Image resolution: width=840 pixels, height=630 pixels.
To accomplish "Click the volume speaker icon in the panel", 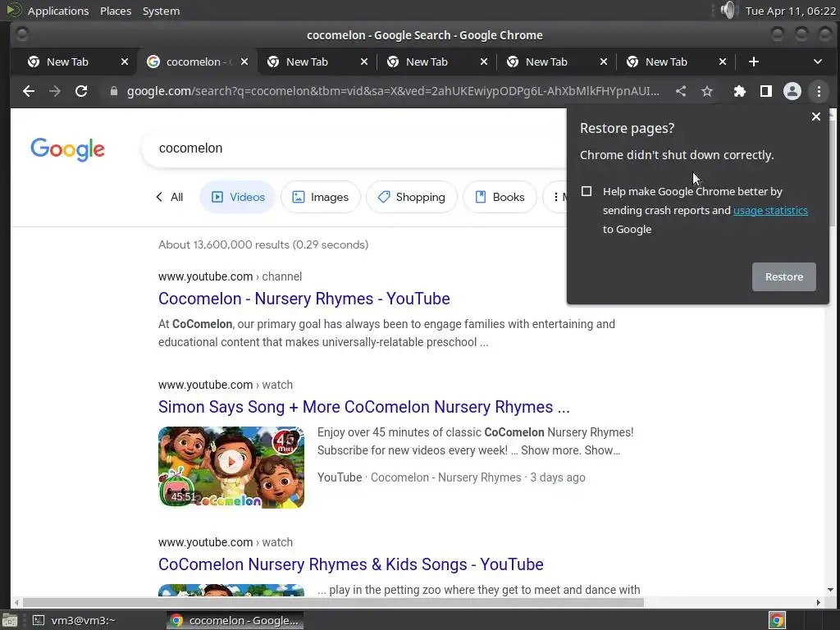I will click(x=728, y=10).
